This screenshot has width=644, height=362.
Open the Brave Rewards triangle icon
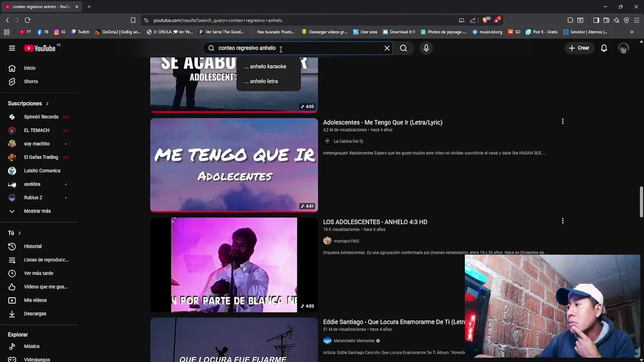(x=498, y=20)
